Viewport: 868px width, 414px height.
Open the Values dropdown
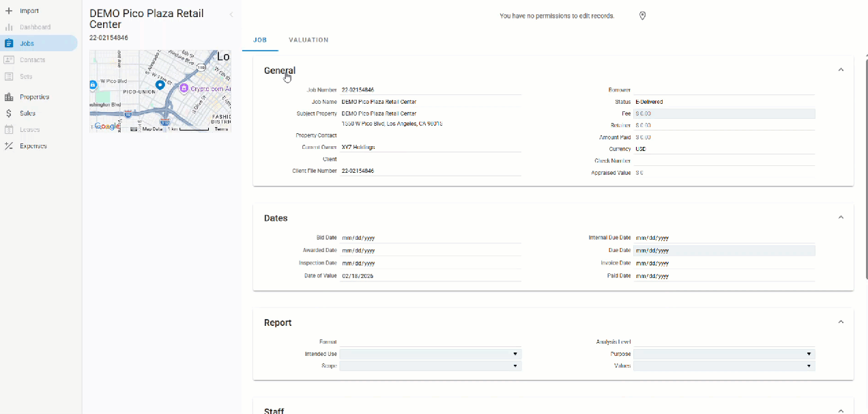pos(723,366)
